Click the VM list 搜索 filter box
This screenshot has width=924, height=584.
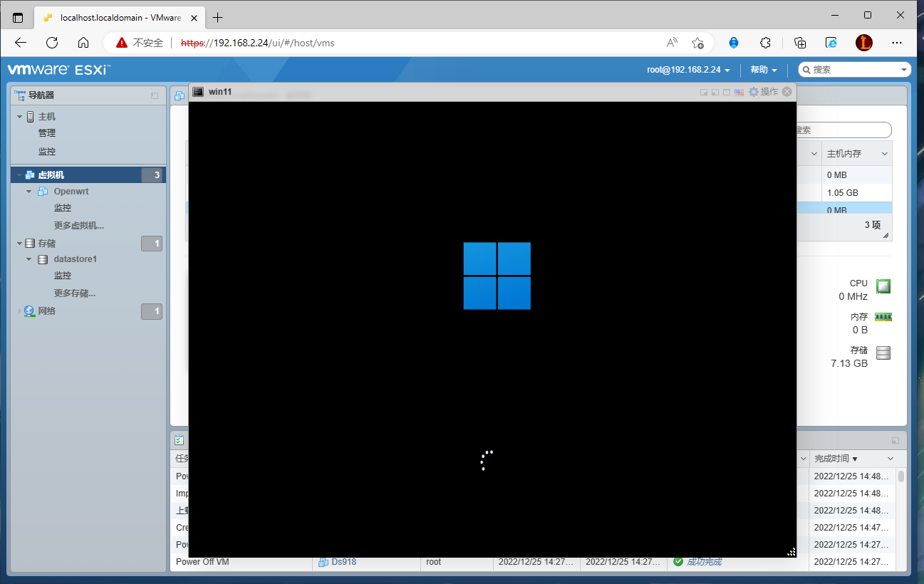coord(843,130)
